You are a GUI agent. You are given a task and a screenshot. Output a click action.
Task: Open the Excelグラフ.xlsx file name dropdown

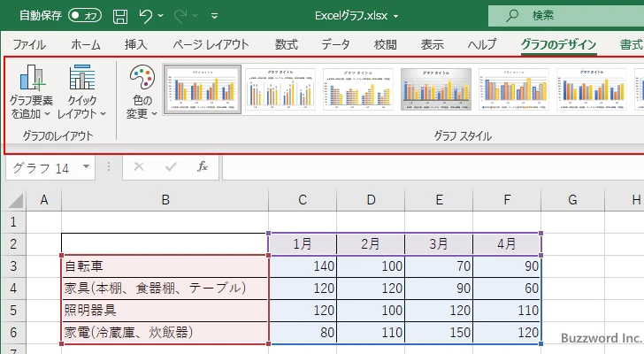pyautogui.click(x=396, y=17)
